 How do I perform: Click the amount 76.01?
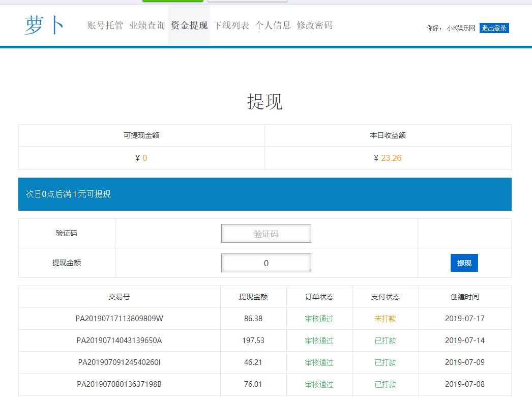pos(253,384)
